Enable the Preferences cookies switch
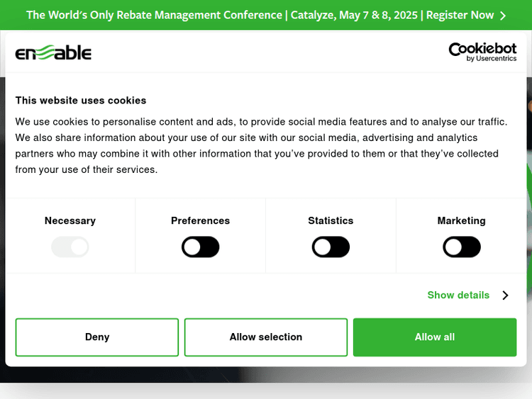 click(201, 247)
